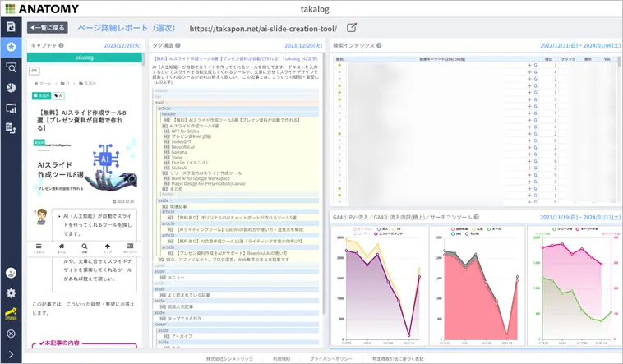Click the up-arrow top icon in the captured page
Screen dimensions: 623x364
[x=108, y=248]
